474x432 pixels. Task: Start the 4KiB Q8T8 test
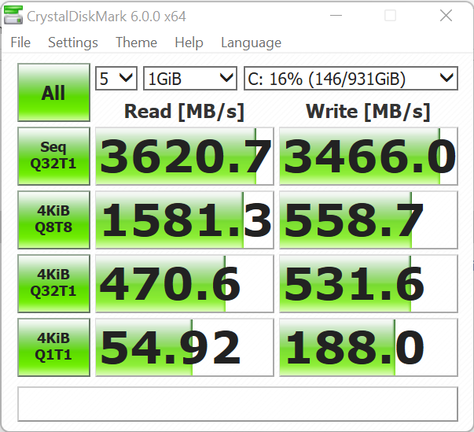(54, 220)
